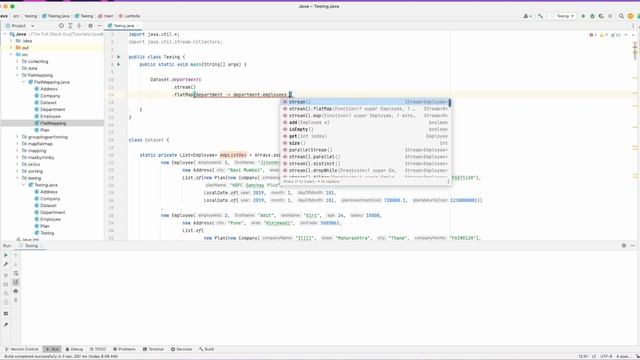Viewport: 640px width, 360px height.
Task: Open Run panel settings gear
Action: coord(624,245)
